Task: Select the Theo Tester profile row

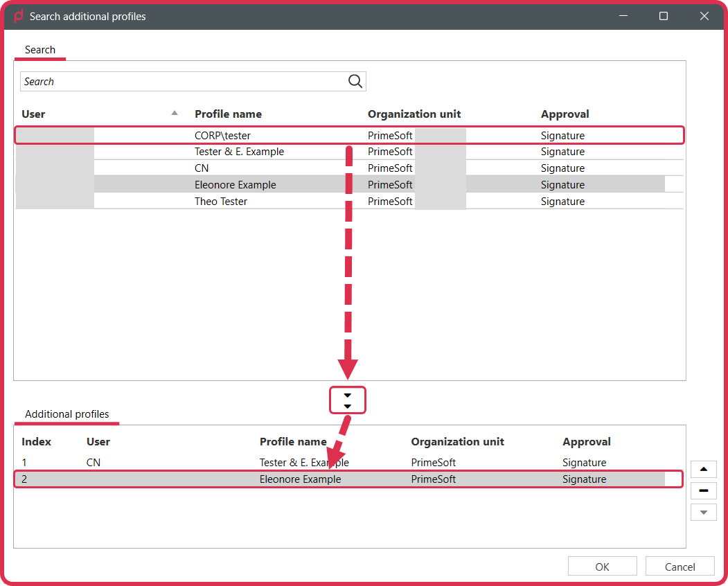Action: tap(349, 201)
